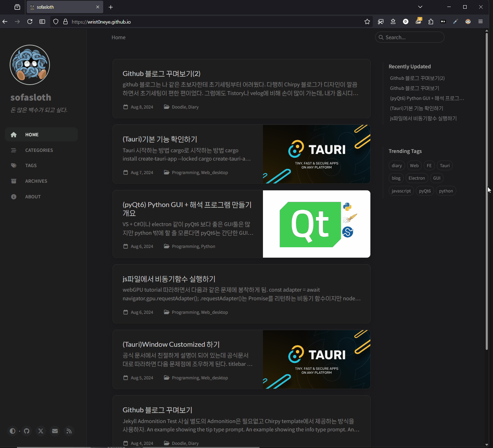Click browser Back arrow

coord(5,21)
